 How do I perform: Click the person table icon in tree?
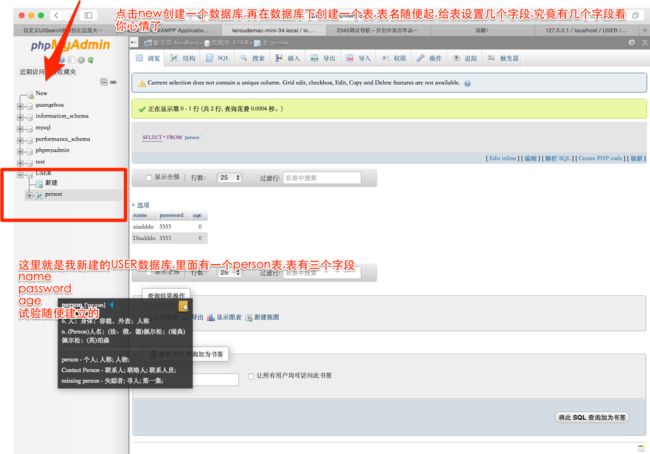click(x=39, y=195)
